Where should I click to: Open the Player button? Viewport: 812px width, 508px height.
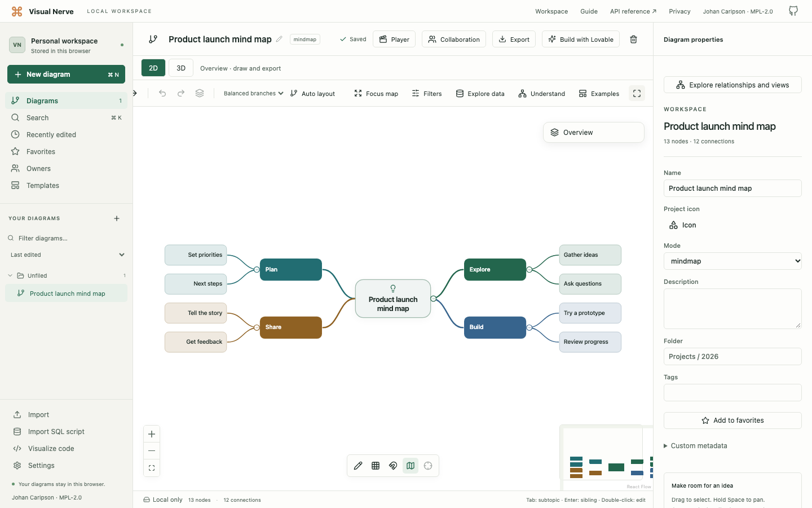(x=394, y=40)
